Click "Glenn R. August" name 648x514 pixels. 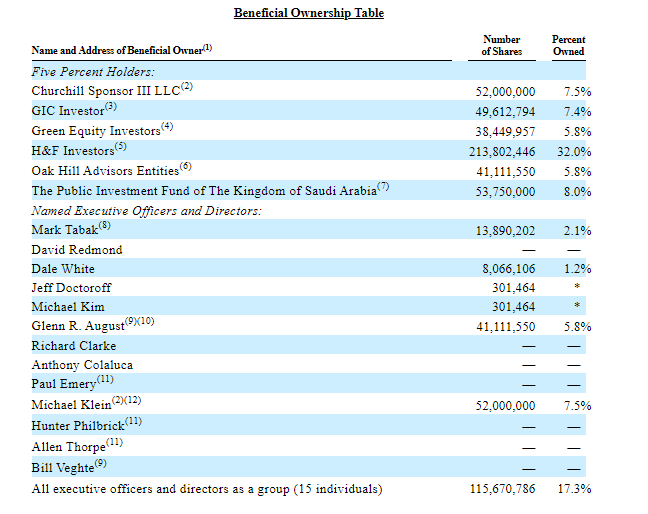point(78,326)
